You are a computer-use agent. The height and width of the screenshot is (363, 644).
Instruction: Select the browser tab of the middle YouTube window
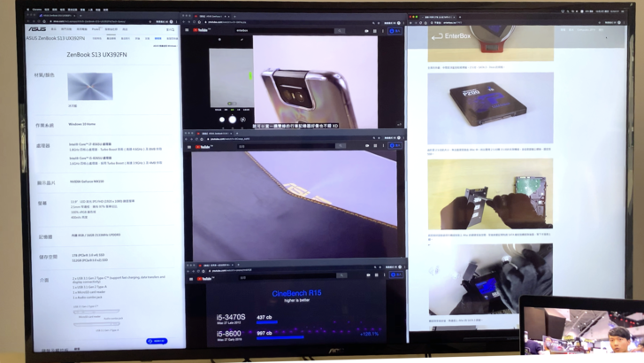click(215, 133)
